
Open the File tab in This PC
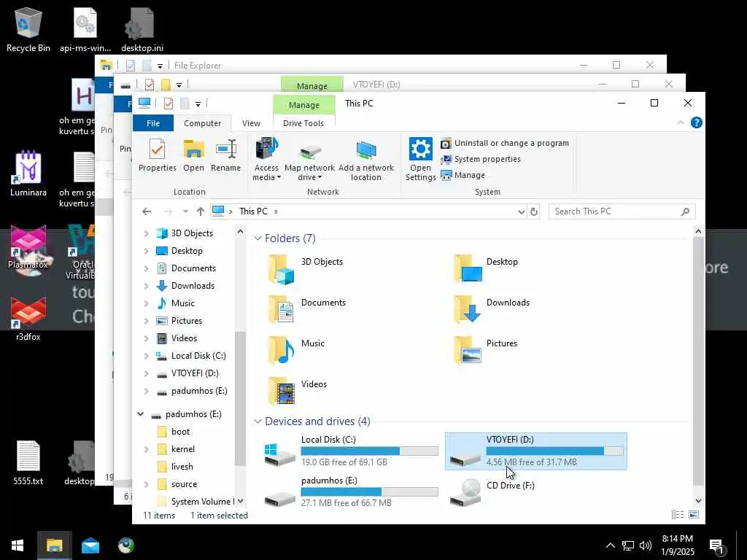153,122
